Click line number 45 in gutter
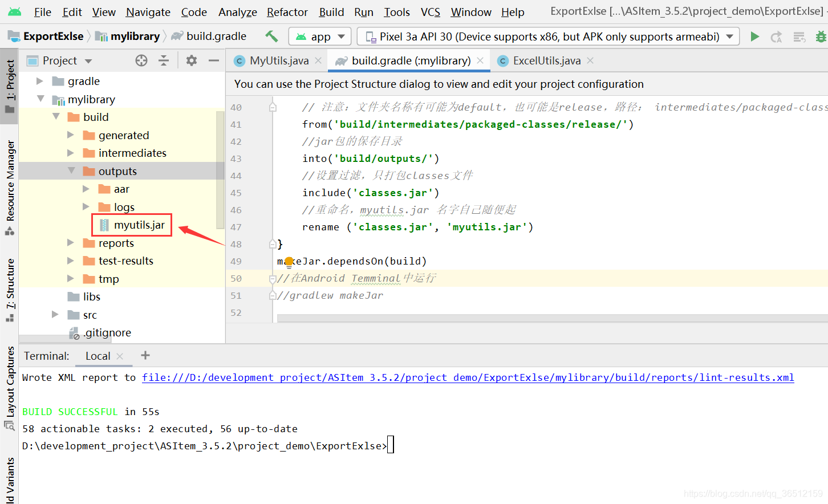828x504 pixels. pyautogui.click(x=236, y=193)
